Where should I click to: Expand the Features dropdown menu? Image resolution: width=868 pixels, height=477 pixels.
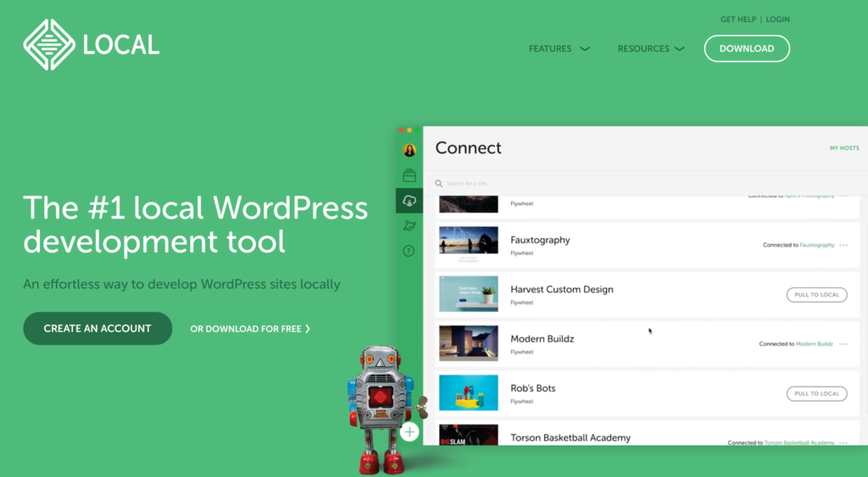point(559,49)
